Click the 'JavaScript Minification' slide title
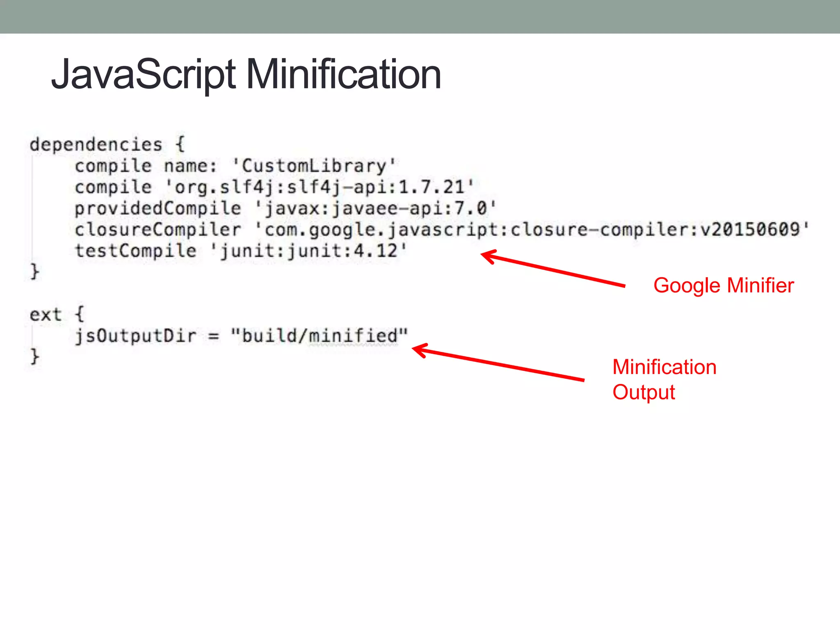Screen dimensions: 840x630 coord(246,74)
